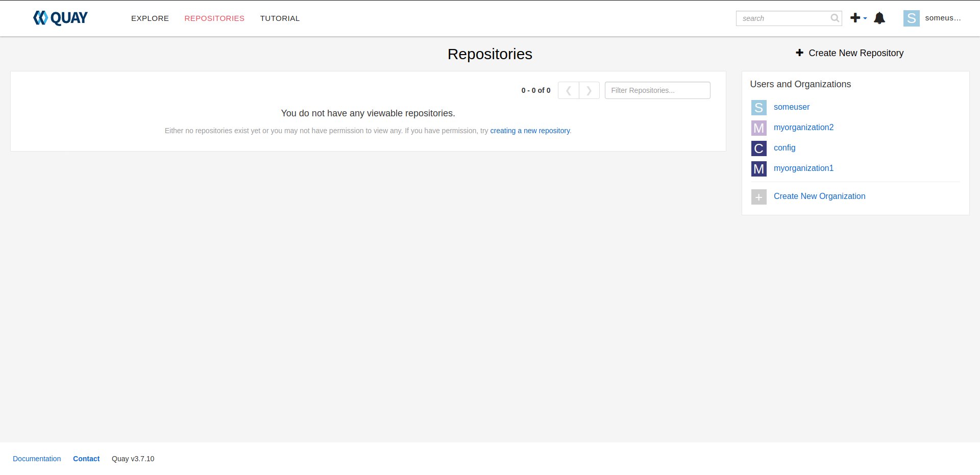Click the Filter Repositories input box
Screen dimensions: 980x475
pos(657,90)
